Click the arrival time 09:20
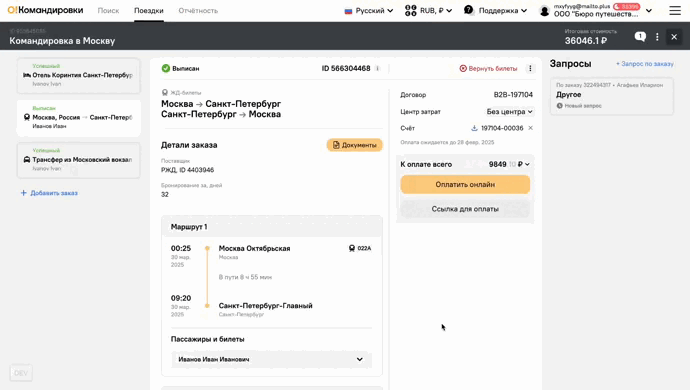690x390 pixels. [181, 298]
